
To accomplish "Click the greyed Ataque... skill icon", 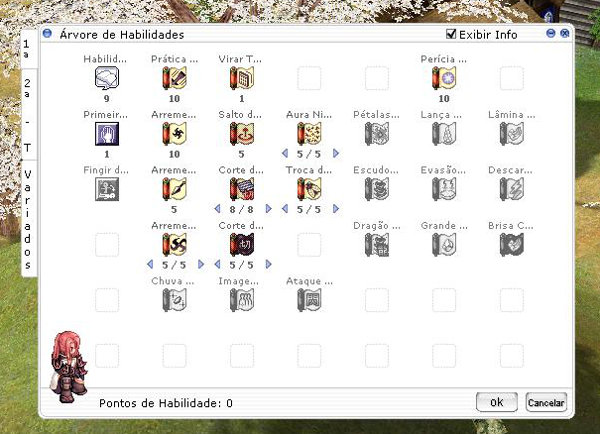I will tap(309, 300).
